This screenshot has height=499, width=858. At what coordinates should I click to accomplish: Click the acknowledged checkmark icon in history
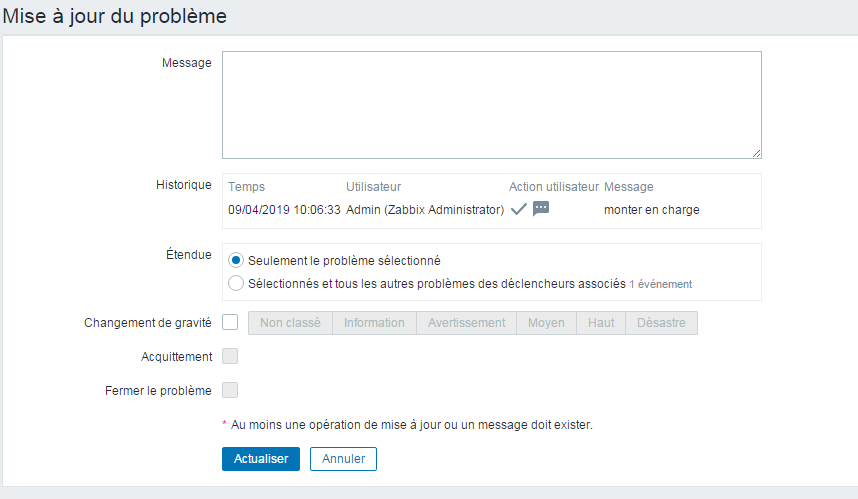(x=518, y=209)
